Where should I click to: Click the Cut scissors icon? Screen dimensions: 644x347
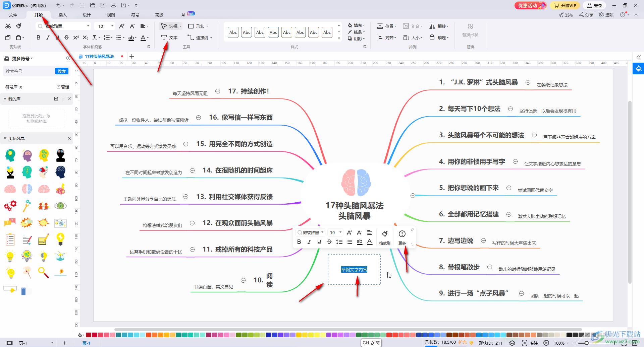click(8, 26)
